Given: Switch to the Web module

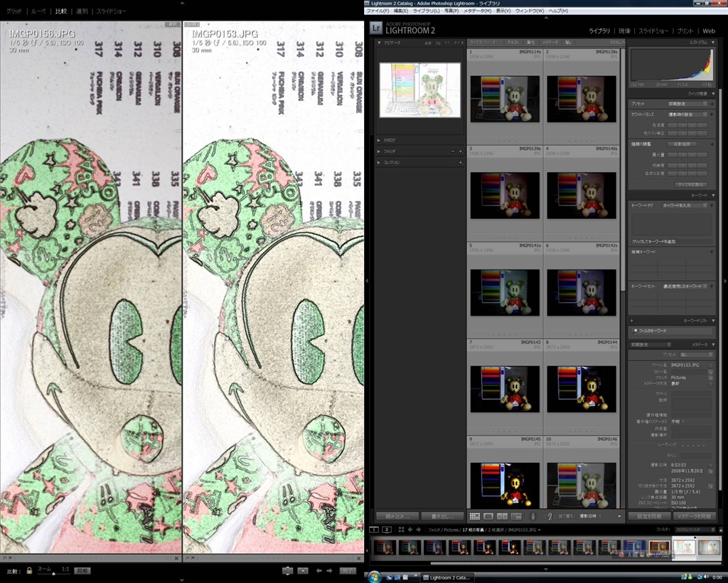Looking at the screenshot, I should [709, 31].
